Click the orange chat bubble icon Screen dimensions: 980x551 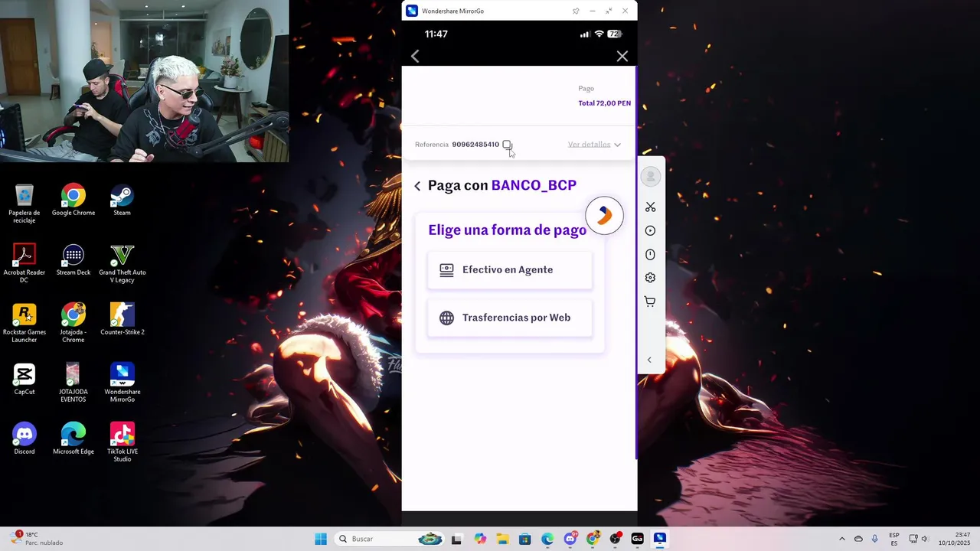(604, 215)
